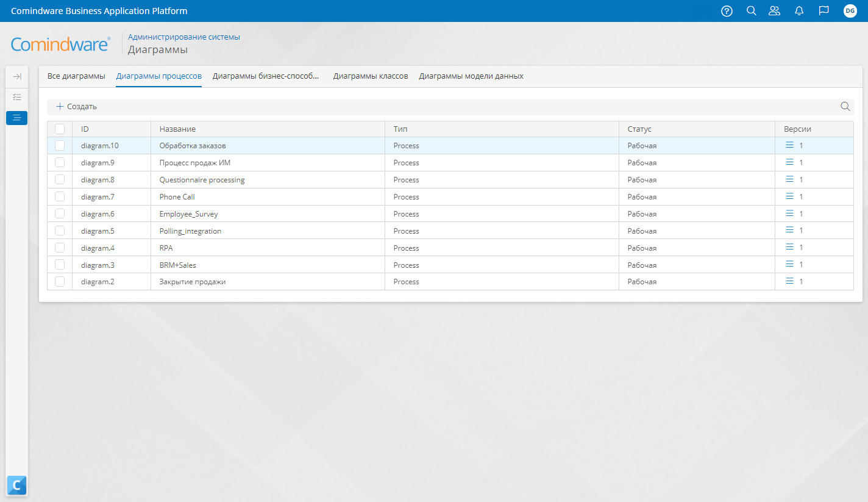Open BRM+Sales diagram

click(x=178, y=265)
